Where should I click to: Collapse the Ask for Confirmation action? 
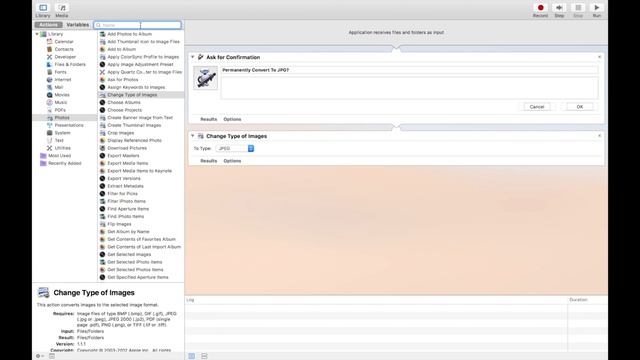point(193,57)
